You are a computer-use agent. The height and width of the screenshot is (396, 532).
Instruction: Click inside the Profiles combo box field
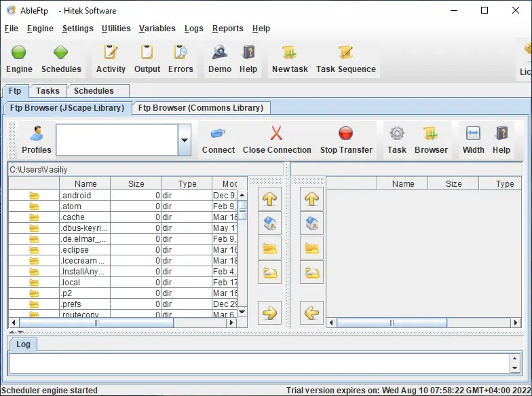tap(117, 140)
